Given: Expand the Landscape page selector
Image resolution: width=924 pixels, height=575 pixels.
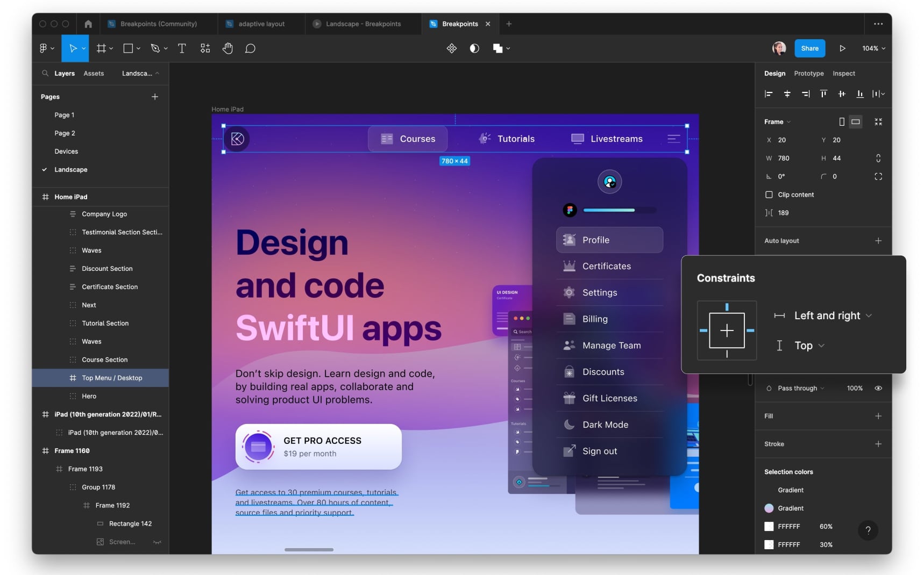Looking at the screenshot, I should point(140,73).
